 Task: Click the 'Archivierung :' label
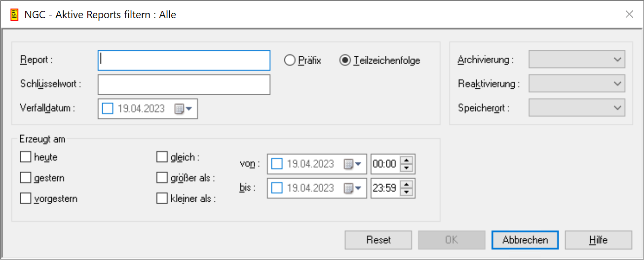[486, 60]
